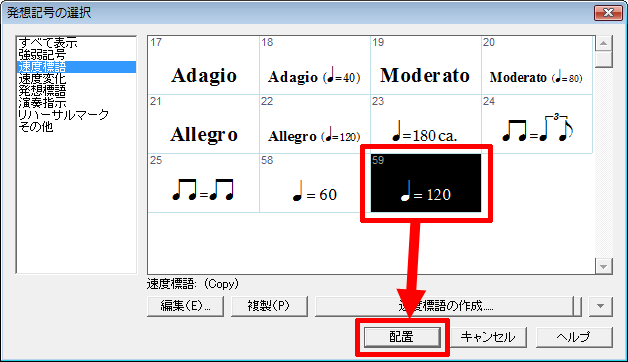The image size is (628, 362).
Task: Choose quarter note equals 180 ca. marking
Action: (x=426, y=124)
